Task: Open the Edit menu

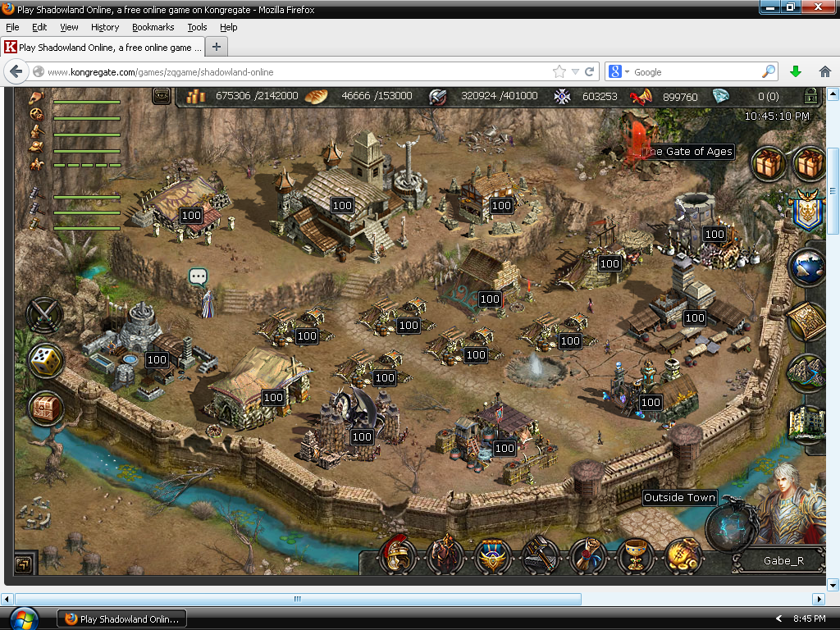Action: (39, 27)
